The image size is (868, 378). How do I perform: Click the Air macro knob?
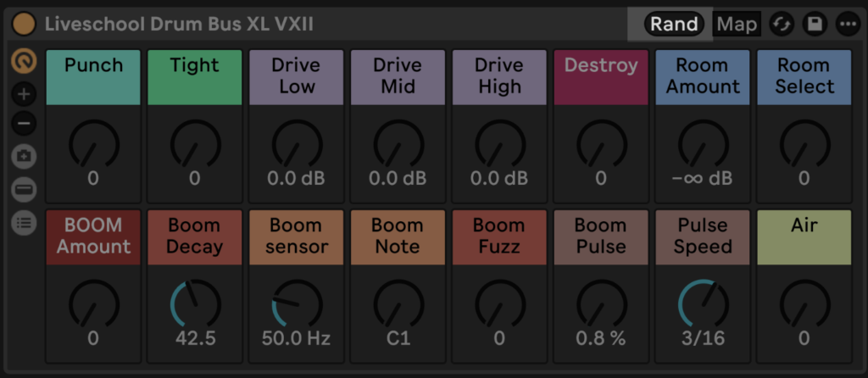(x=804, y=303)
